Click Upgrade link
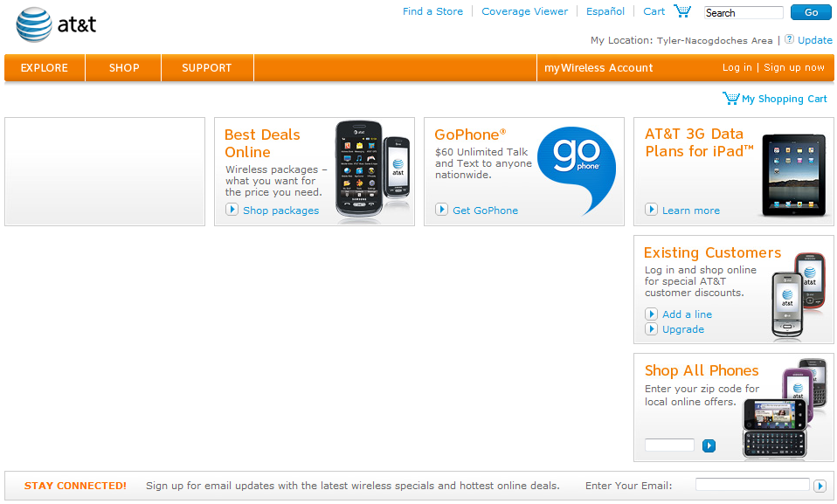Image resolution: width=837 pixels, height=504 pixels. tap(682, 329)
